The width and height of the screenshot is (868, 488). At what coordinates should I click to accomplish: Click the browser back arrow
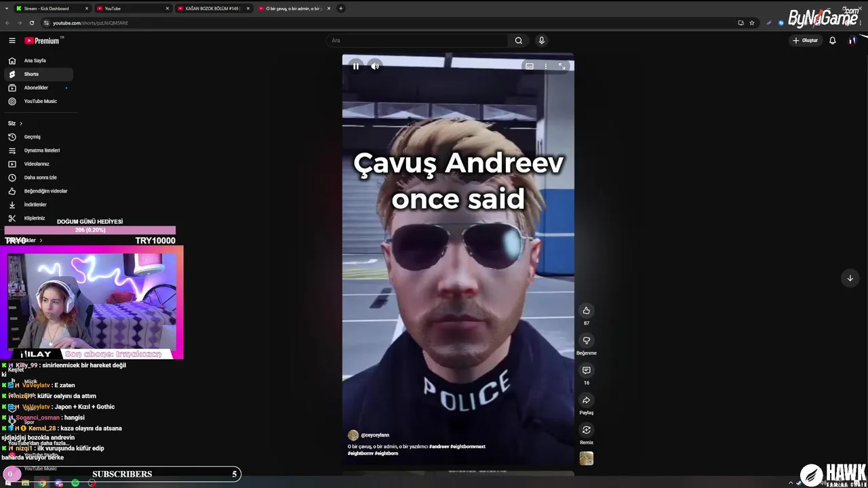tap(7, 22)
